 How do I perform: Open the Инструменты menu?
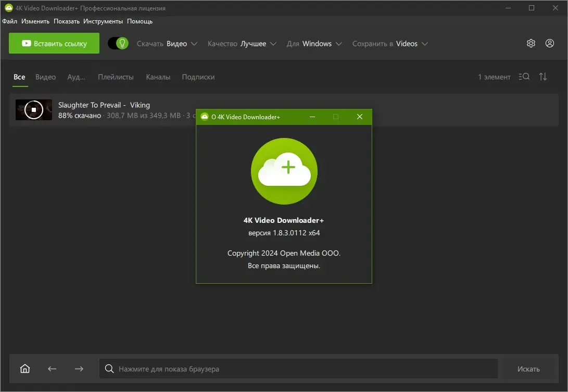point(103,21)
